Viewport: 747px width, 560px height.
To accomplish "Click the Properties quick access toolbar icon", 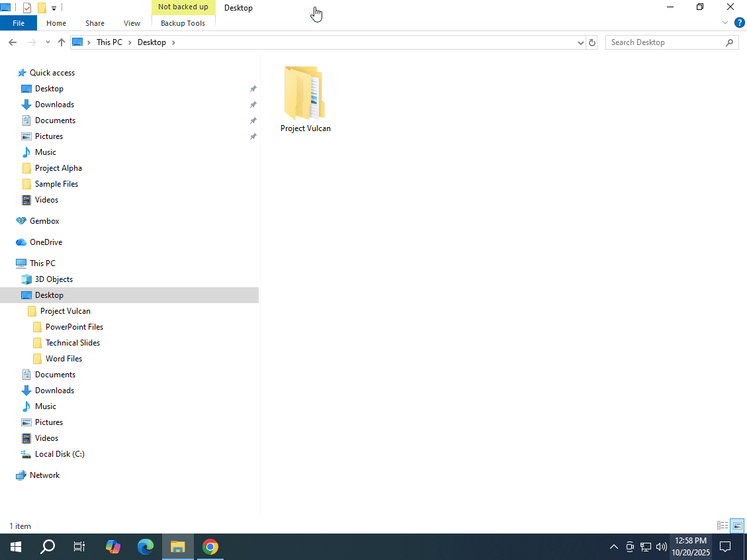I will (x=27, y=8).
